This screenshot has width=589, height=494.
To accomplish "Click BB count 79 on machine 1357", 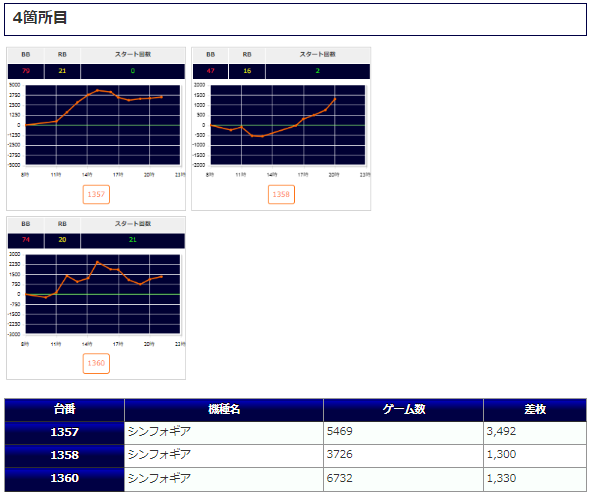I will pos(26,71).
